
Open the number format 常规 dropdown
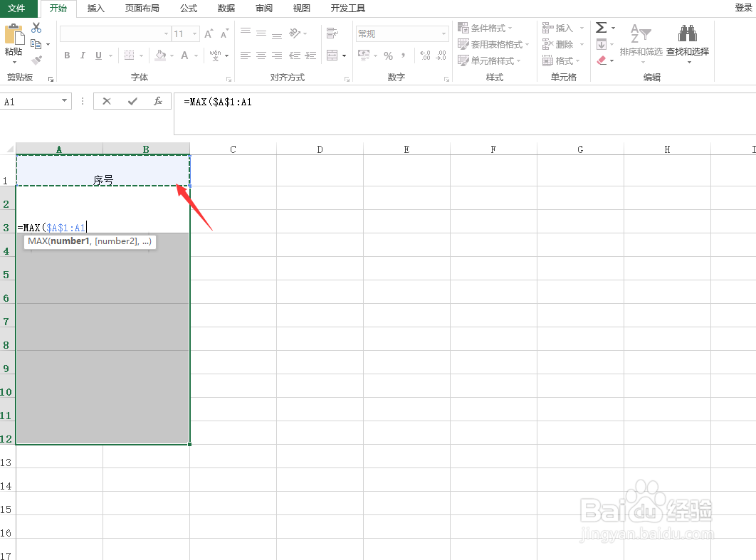pos(443,33)
